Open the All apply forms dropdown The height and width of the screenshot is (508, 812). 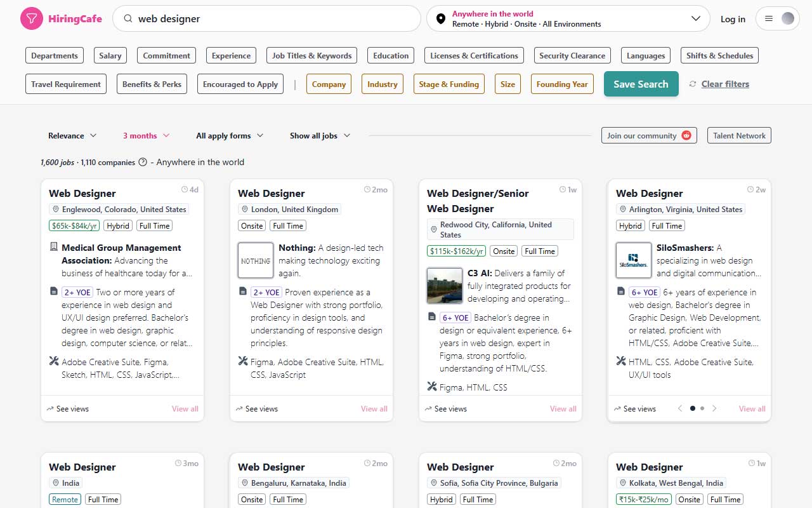229,135
